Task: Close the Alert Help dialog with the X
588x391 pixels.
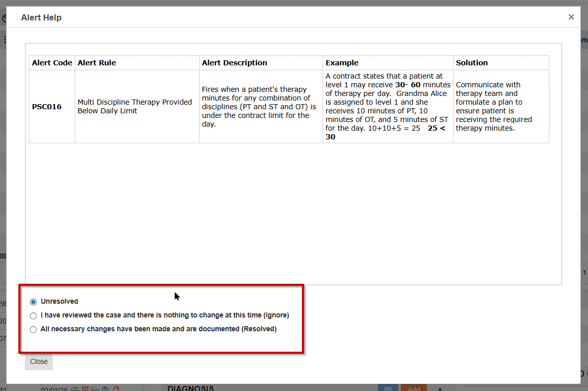Action: coord(571,17)
